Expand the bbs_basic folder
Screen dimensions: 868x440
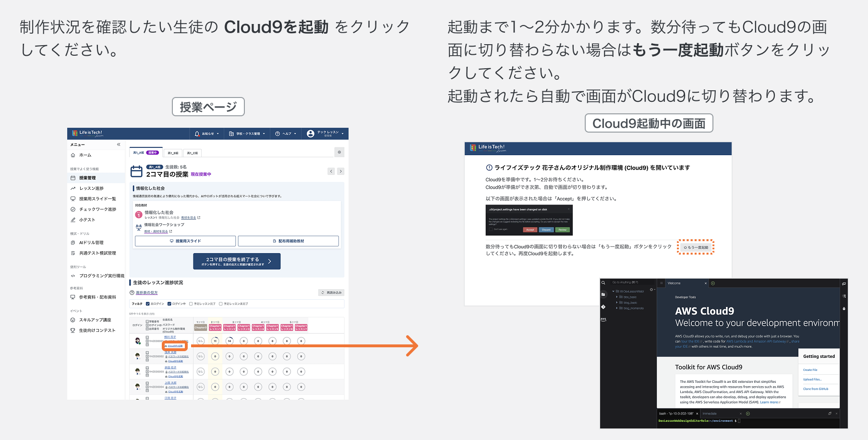click(616, 297)
